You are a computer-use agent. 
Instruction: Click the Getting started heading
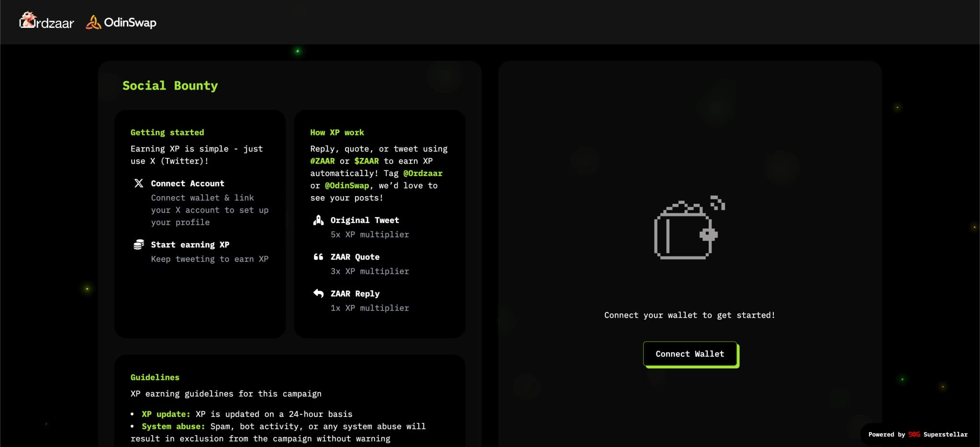tap(167, 133)
